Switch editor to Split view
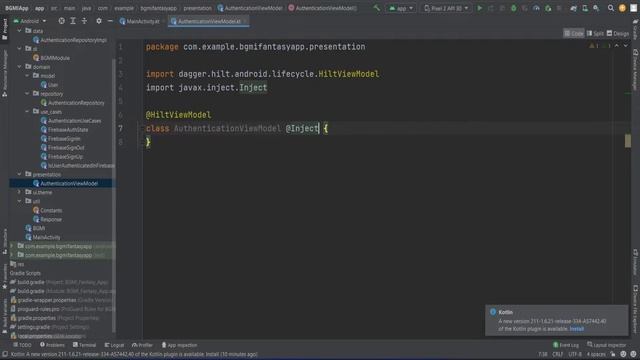This screenshot has width=640, height=360. (595, 33)
